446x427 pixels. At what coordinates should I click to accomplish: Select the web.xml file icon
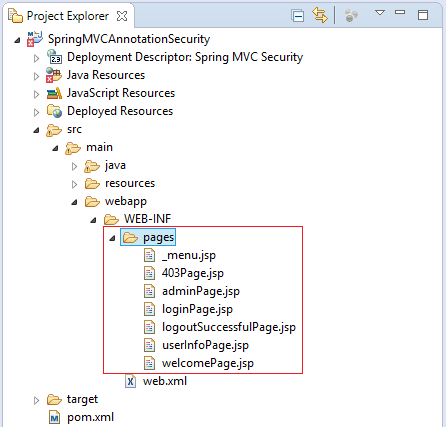[x=130, y=381]
